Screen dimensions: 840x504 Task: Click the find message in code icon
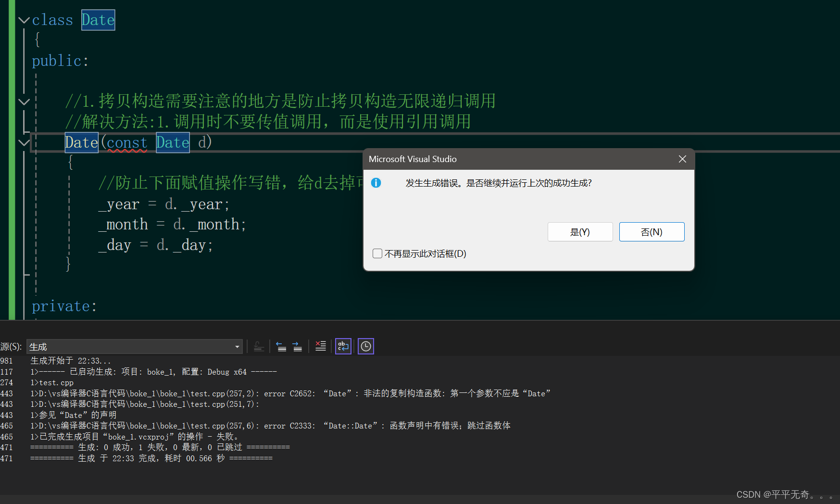[x=259, y=346]
